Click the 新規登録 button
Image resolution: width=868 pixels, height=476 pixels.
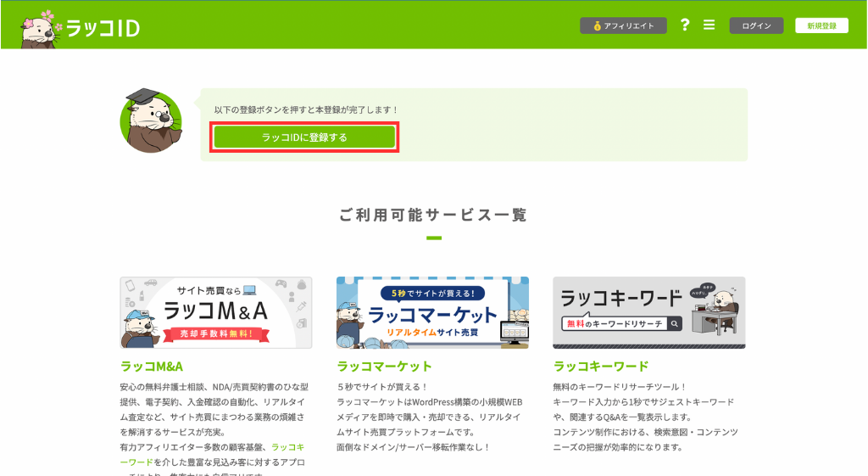click(821, 25)
